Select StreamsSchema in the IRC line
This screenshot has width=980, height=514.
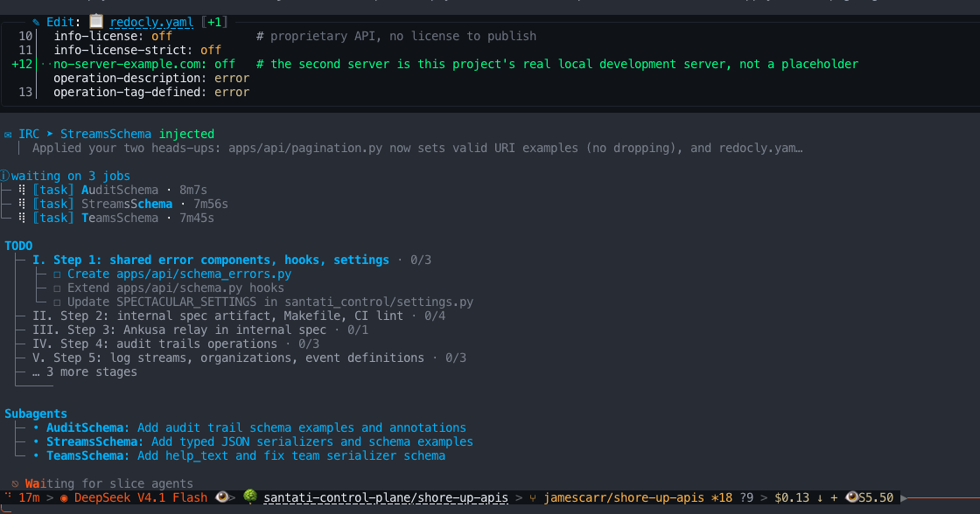[106, 135]
